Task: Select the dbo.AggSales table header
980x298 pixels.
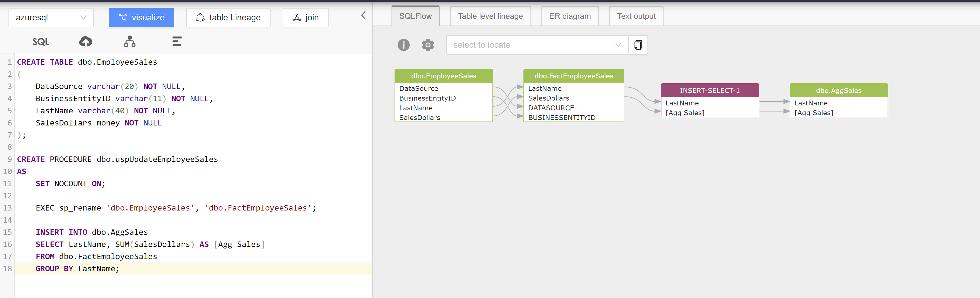Action: 838,91
